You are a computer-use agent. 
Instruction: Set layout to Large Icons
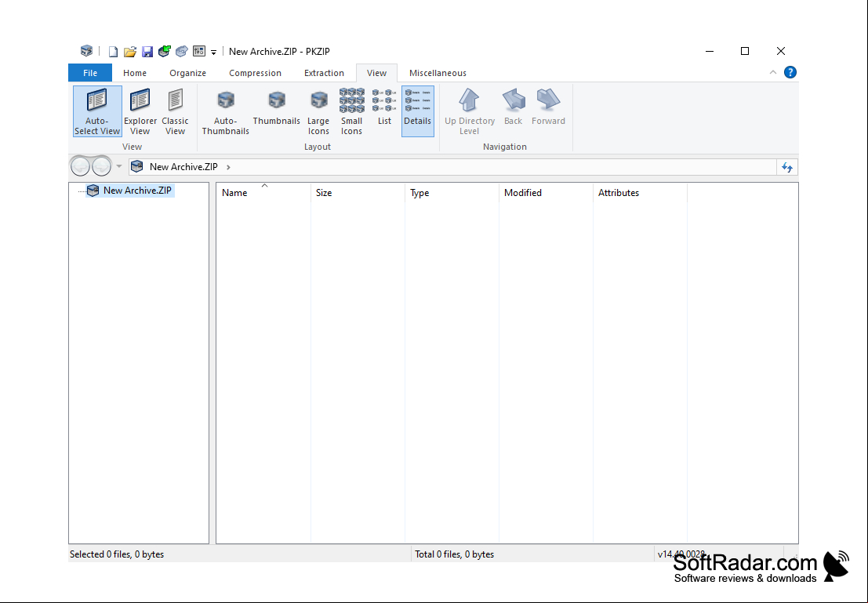pos(318,111)
